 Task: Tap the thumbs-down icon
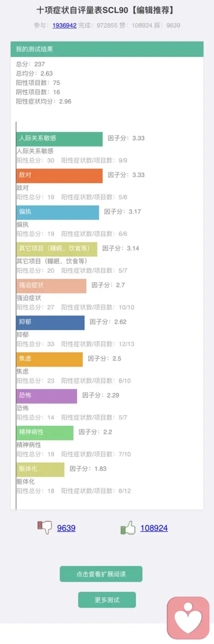click(45, 528)
